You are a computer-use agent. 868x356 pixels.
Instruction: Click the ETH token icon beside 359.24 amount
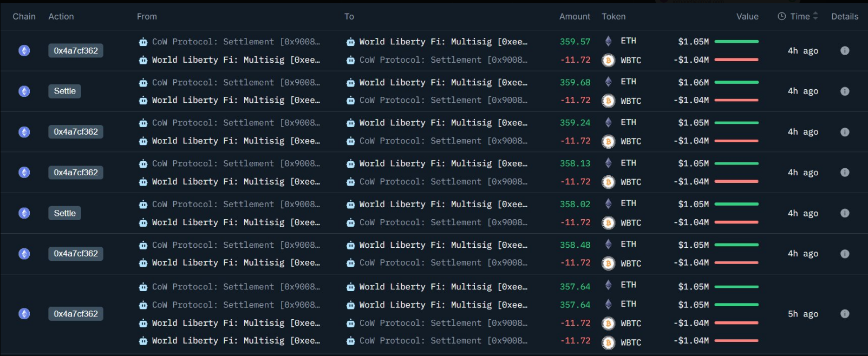[609, 123]
